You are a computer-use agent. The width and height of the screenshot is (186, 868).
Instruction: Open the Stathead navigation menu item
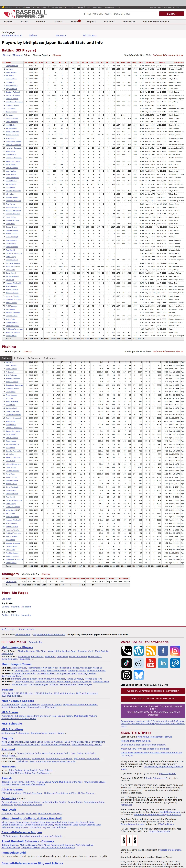click(x=109, y=22)
